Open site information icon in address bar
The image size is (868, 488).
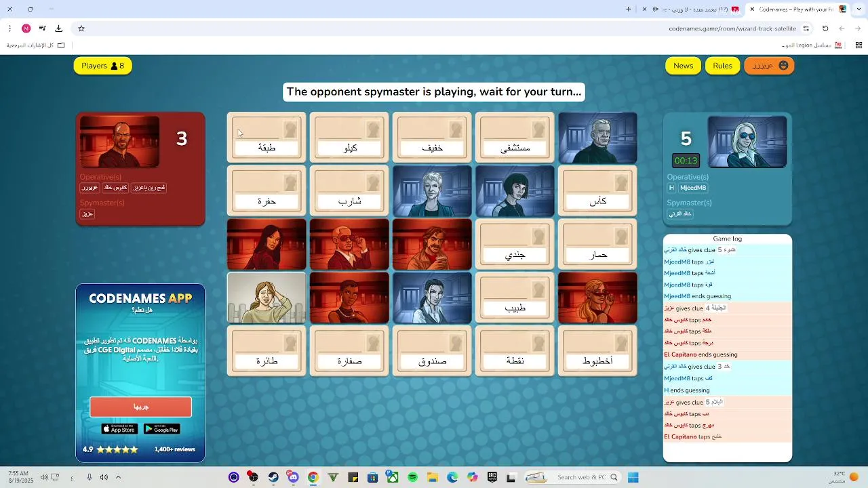click(806, 28)
